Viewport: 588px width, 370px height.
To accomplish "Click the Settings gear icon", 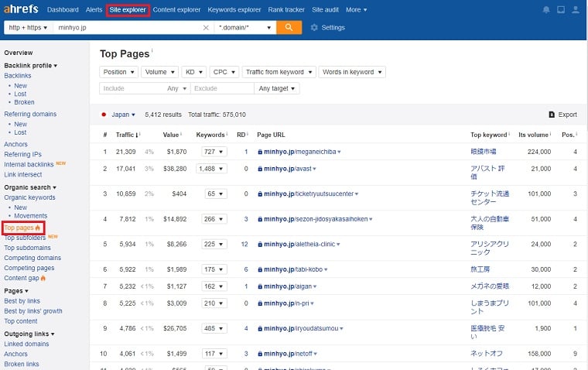I will pos(314,27).
